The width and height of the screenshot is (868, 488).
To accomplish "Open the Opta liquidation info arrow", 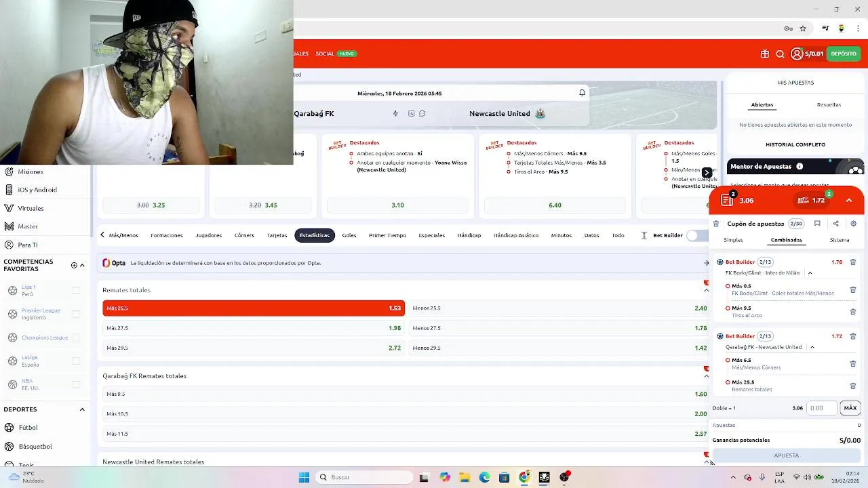I will (x=706, y=263).
